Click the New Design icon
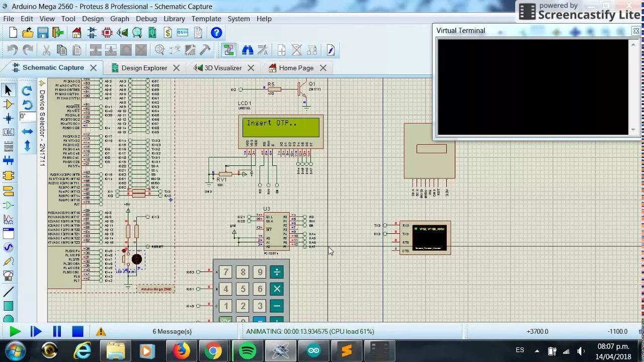This screenshot has height=362, width=644. click(13, 33)
